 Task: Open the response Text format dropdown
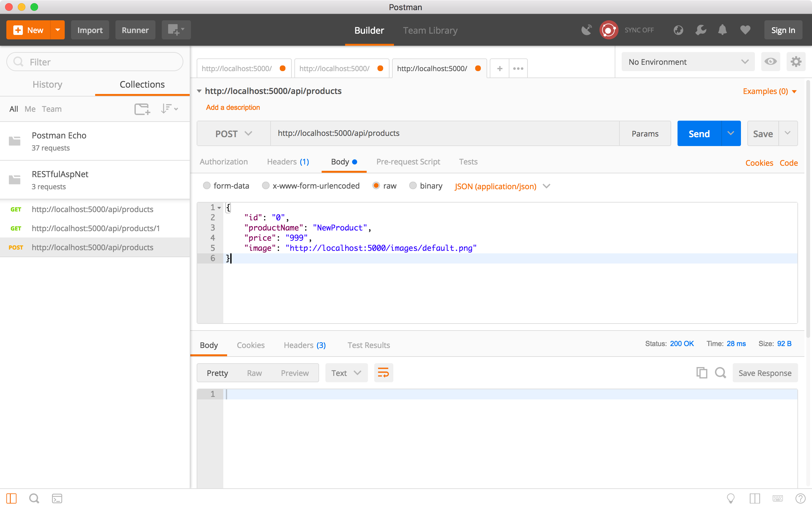click(346, 373)
